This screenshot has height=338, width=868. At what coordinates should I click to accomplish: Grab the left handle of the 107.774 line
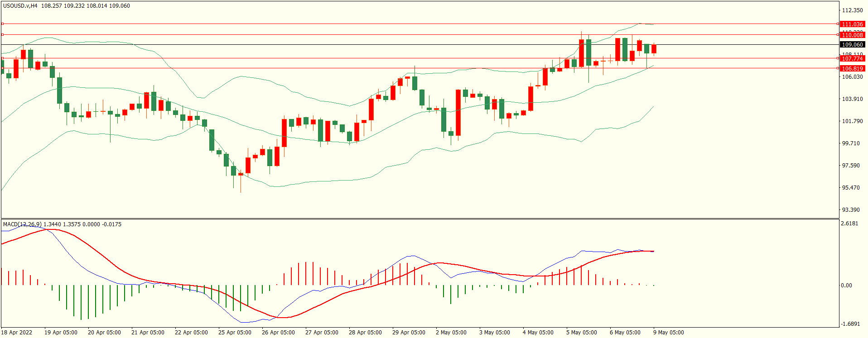[x=2, y=58]
